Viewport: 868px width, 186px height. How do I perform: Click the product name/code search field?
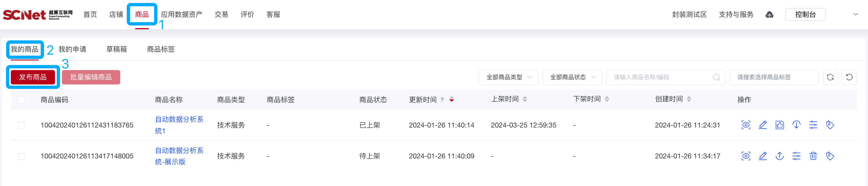pyautogui.click(x=661, y=77)
